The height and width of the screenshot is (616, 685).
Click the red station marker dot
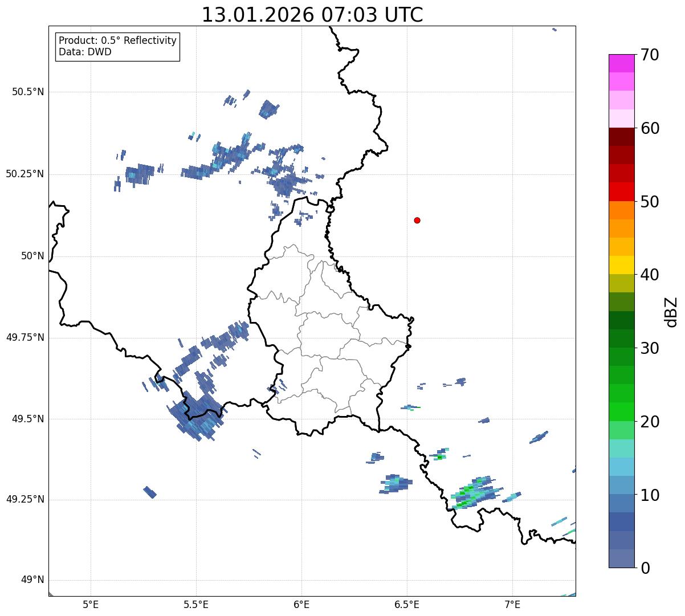click(417, 220)
